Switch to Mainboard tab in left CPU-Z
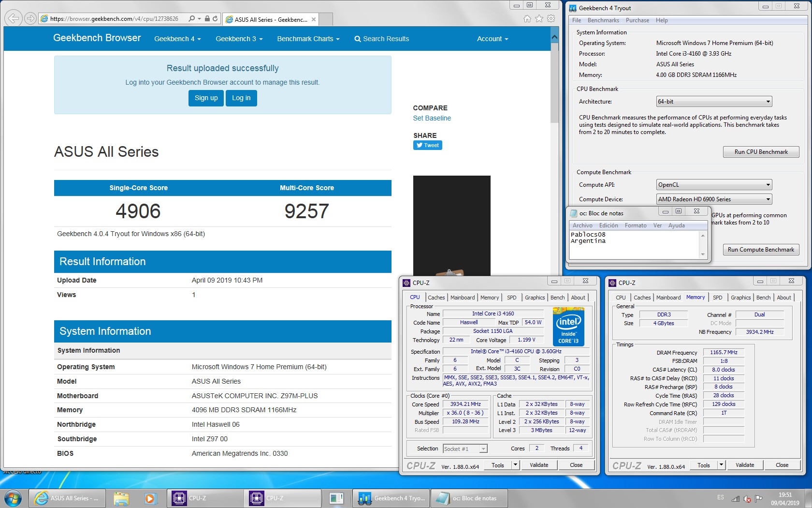Viewport: 812px width, 508px height. [463, 298]
